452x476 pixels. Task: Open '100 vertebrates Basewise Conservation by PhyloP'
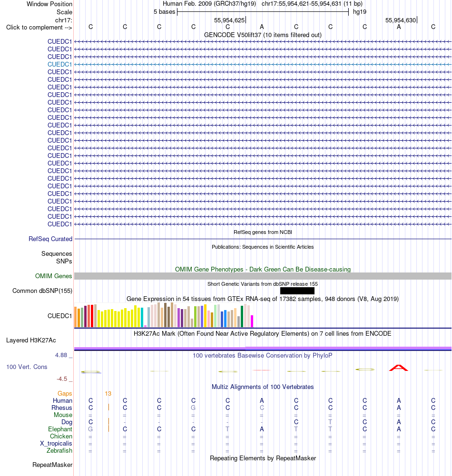click(x=263, y=355)
